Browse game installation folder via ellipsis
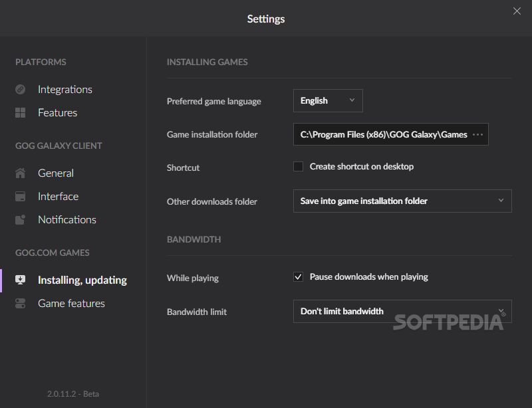Screen dimensions: 532x408 [477, 135]
